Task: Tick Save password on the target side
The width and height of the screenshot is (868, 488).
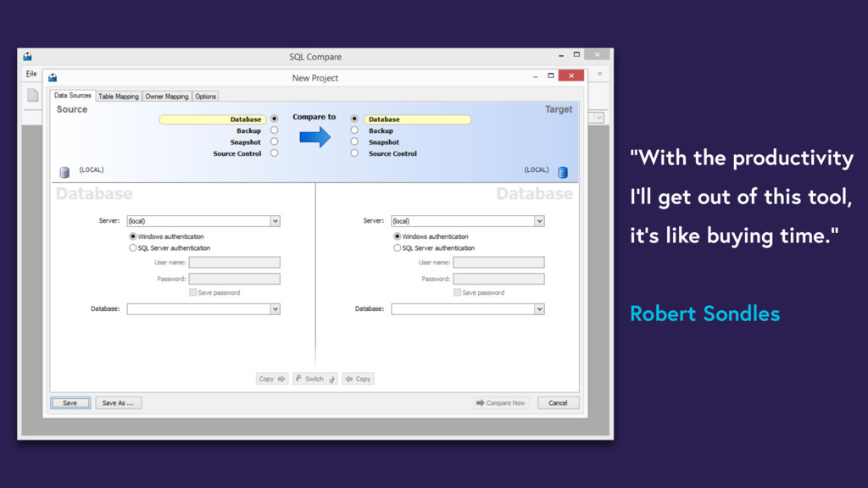Action: pos(457,292)
